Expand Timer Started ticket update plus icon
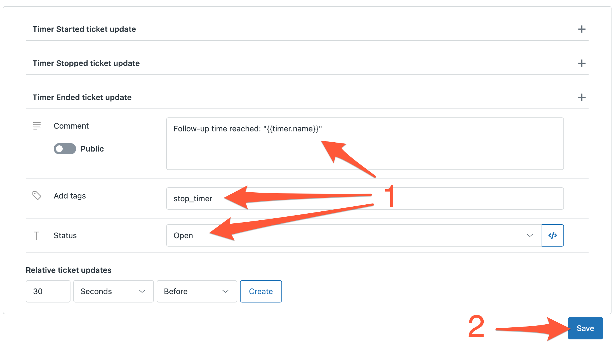 (582, 29)
